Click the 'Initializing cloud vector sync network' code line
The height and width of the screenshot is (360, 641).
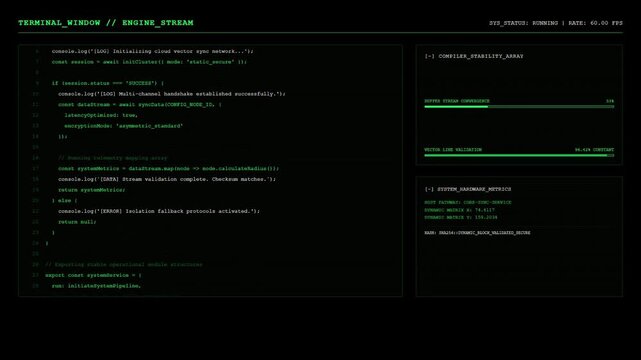[x=152, y=51]
